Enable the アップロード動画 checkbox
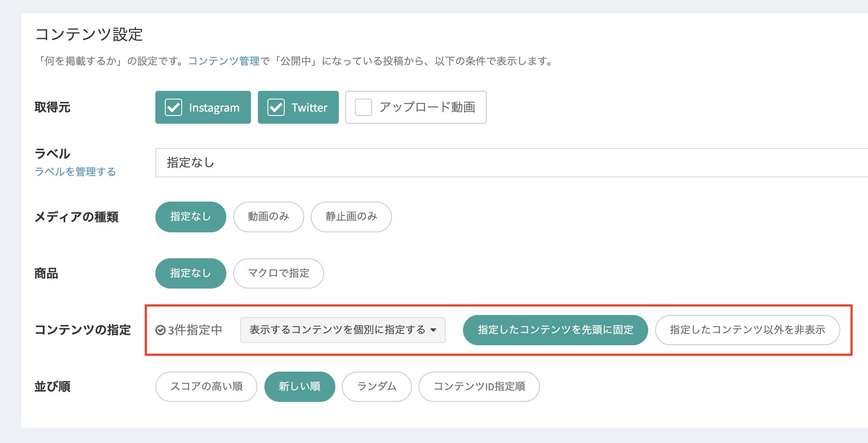Screen dimensions: 868x443 [x=363, y=107]
